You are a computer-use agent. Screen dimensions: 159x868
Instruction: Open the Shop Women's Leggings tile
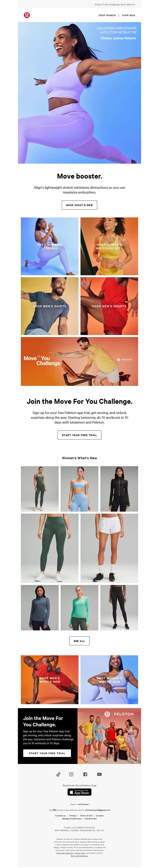click(50, 246)
